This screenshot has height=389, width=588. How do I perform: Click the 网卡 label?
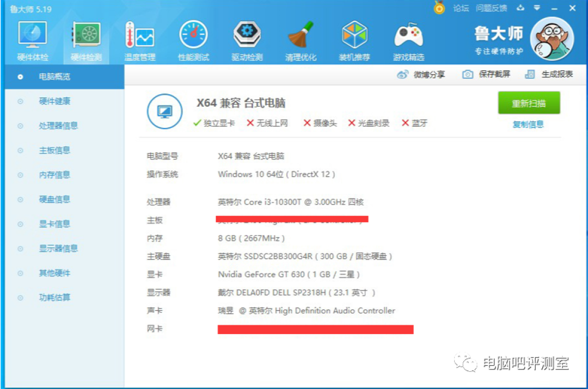coord(155,329)
